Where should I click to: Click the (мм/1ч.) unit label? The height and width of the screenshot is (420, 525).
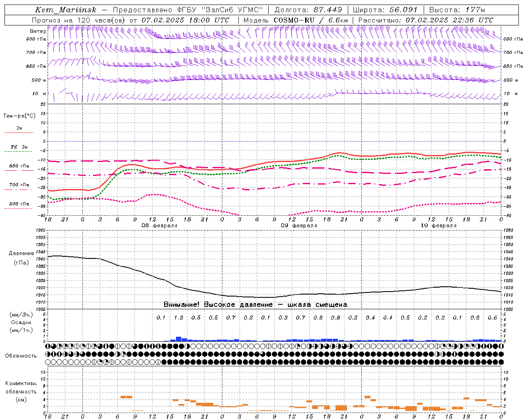click(x=21, y=330)
